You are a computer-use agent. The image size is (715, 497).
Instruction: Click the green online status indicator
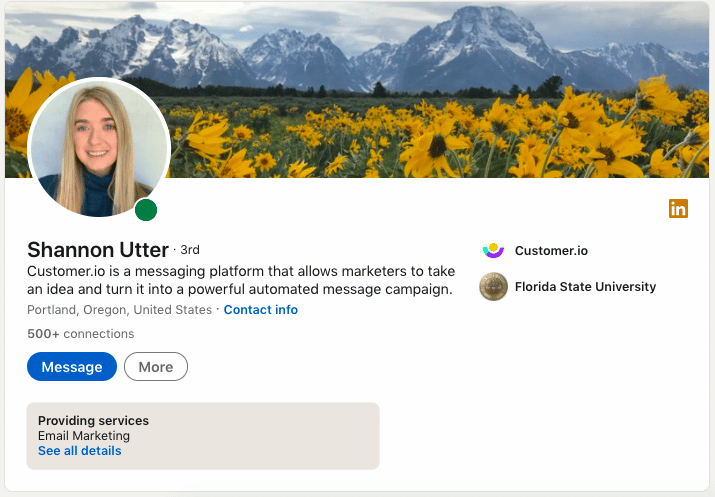pos(146,210)
